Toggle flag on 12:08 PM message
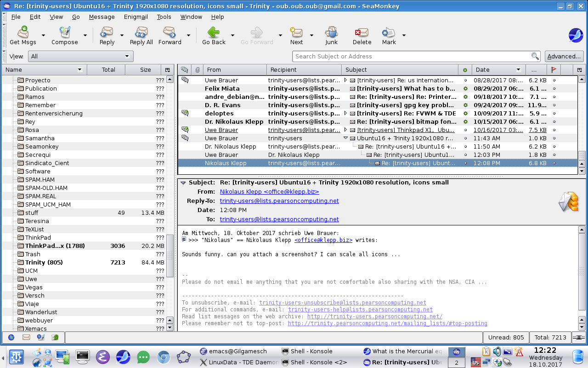Image resolution: width=588 pixels, height=368 pixels. tap(554, 163)
